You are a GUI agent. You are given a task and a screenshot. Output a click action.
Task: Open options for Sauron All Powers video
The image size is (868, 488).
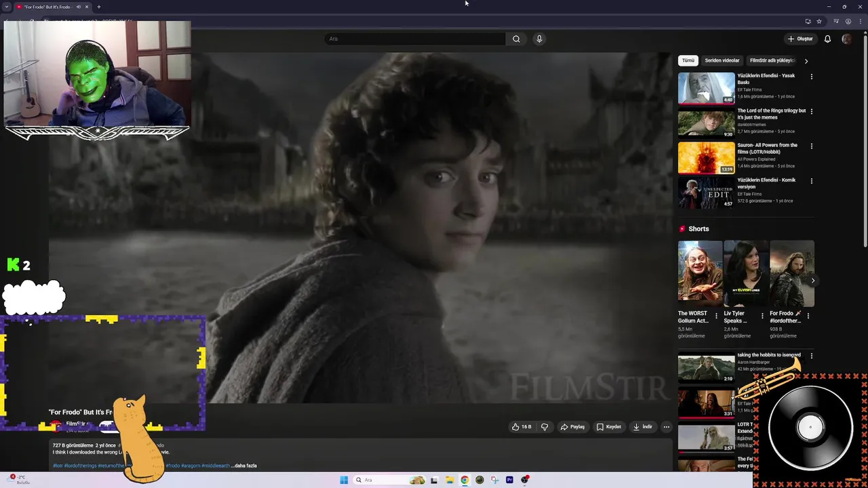pos(812,146)
